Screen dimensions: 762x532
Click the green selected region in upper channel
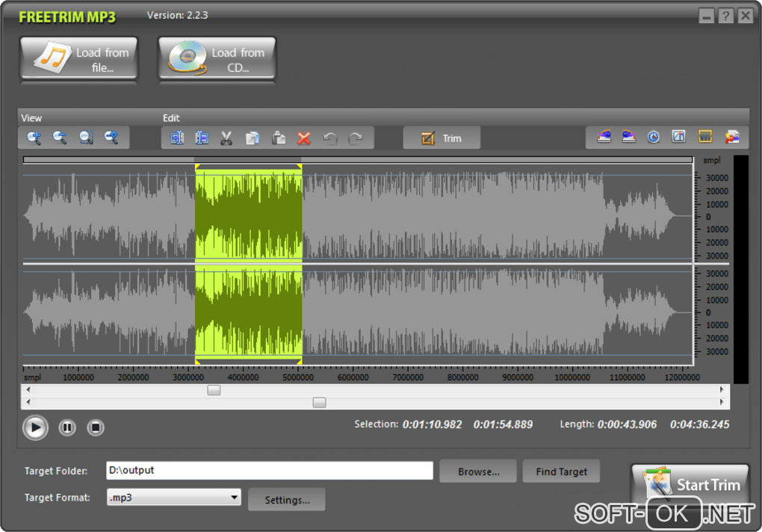[x=248, y=214]
